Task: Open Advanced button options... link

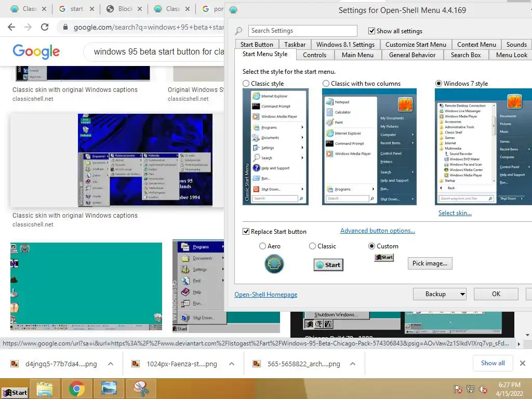Action: pyautogui.click(x=378, y=231)
